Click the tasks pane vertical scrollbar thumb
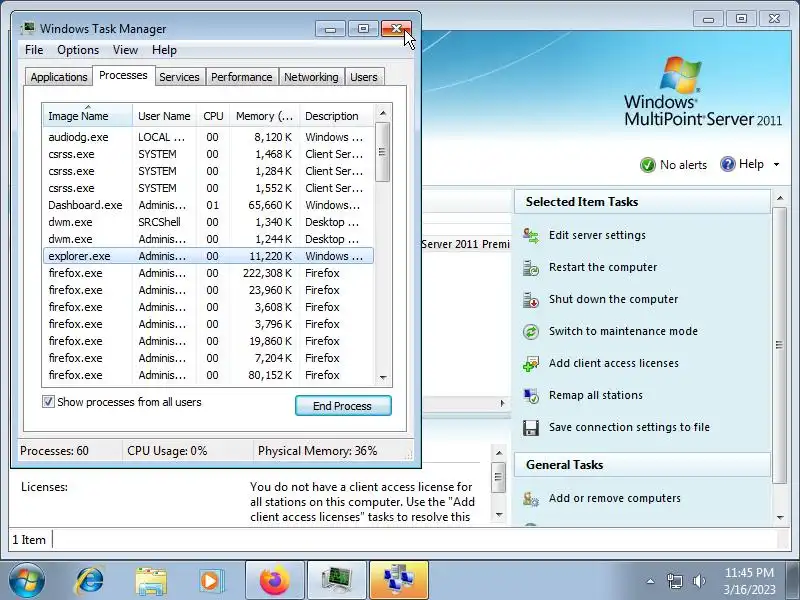This screenshot has width=800, height=600. [780, 345]
